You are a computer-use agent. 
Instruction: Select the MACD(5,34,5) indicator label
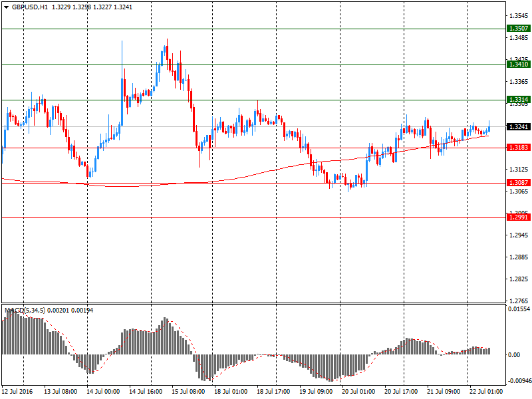[25, 310]
